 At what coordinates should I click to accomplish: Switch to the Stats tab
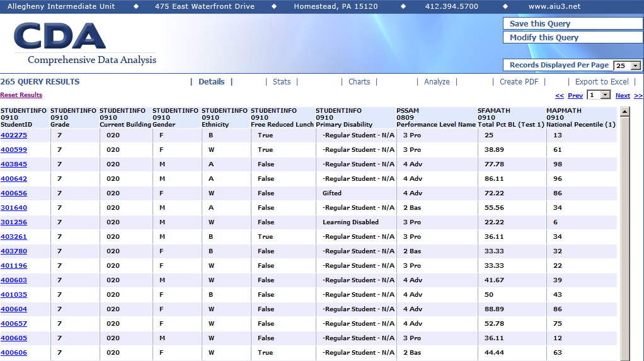[282, 82]
